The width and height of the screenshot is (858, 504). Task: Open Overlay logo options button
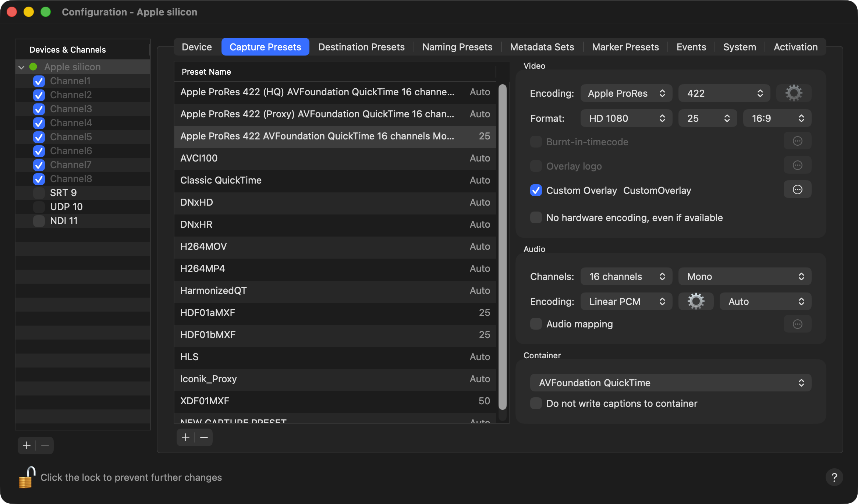(x=797, y=166)
